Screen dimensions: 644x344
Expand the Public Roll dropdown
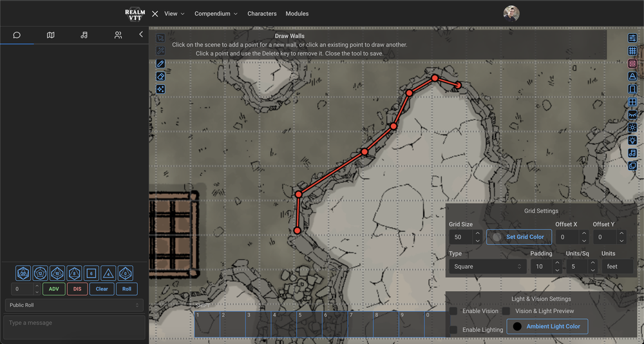point(74,305)
